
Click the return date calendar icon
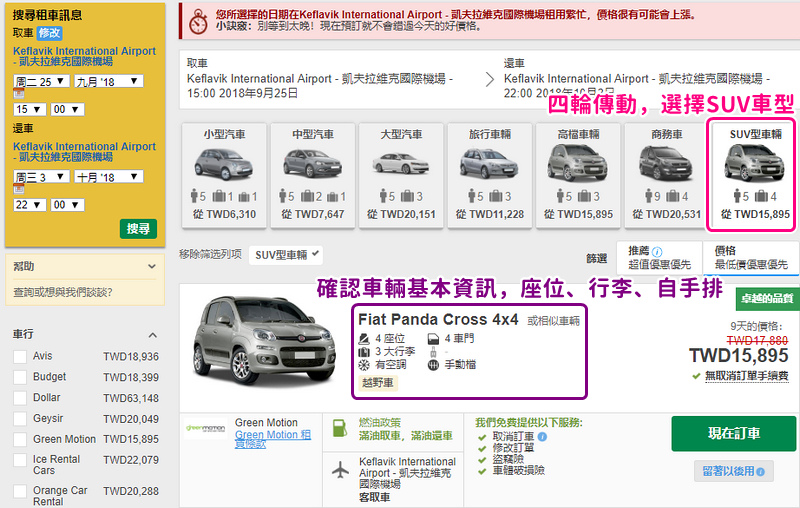tap(18, 189)
